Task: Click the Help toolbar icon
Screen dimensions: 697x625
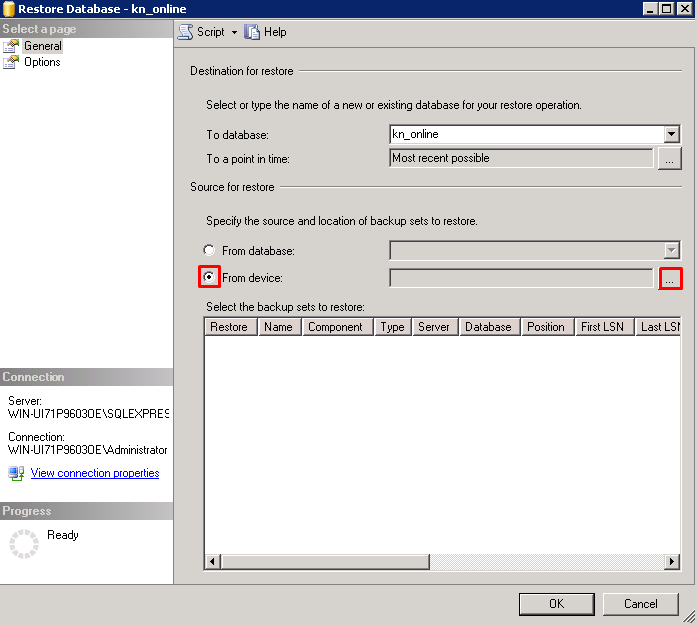Action: (252, 32)
